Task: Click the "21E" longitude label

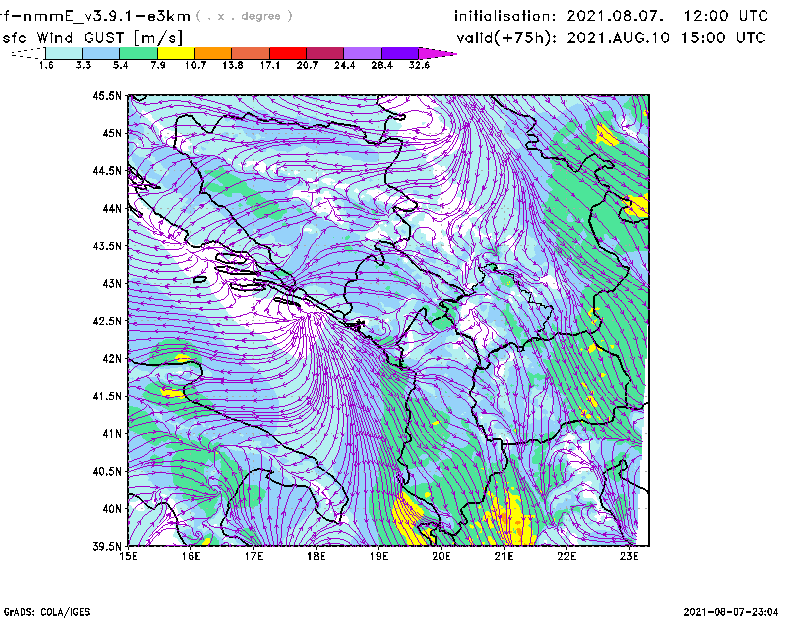Action: click(504, 556)
